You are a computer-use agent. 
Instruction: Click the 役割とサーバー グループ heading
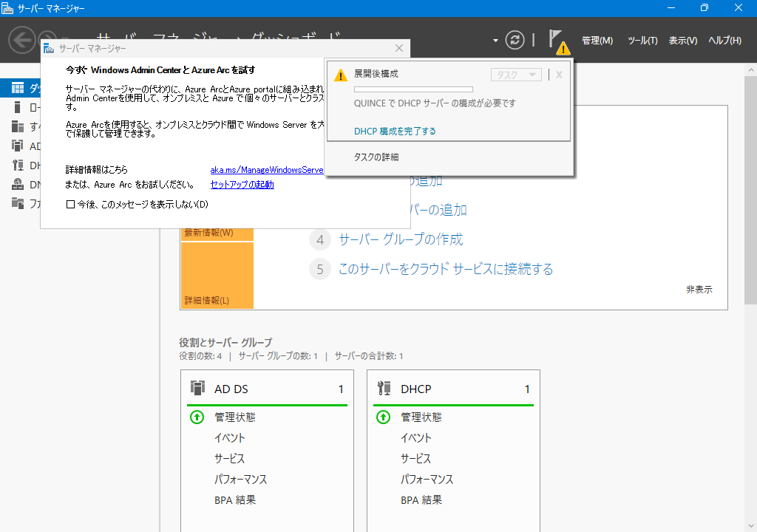(x=226, y=342)
